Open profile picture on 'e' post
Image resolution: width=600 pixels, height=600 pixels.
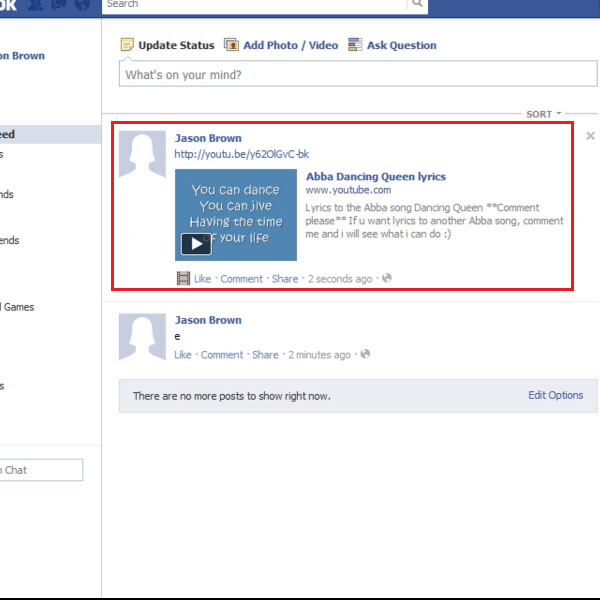tap(142, 337)
